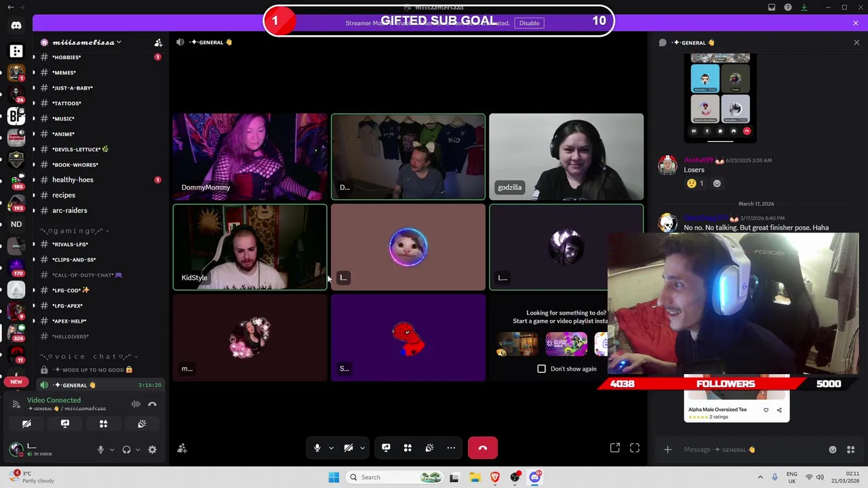
Task: Check the Don't show again box
Action: tap(541, 369)
